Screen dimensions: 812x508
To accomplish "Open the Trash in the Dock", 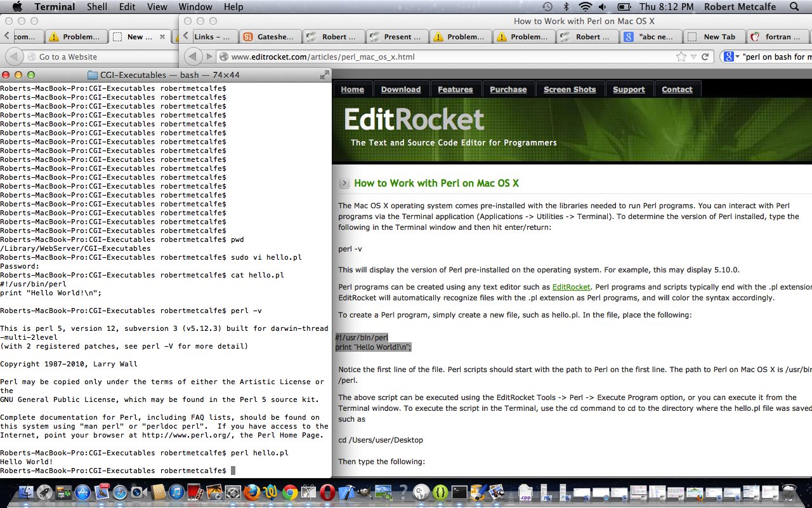I will 789,493.
